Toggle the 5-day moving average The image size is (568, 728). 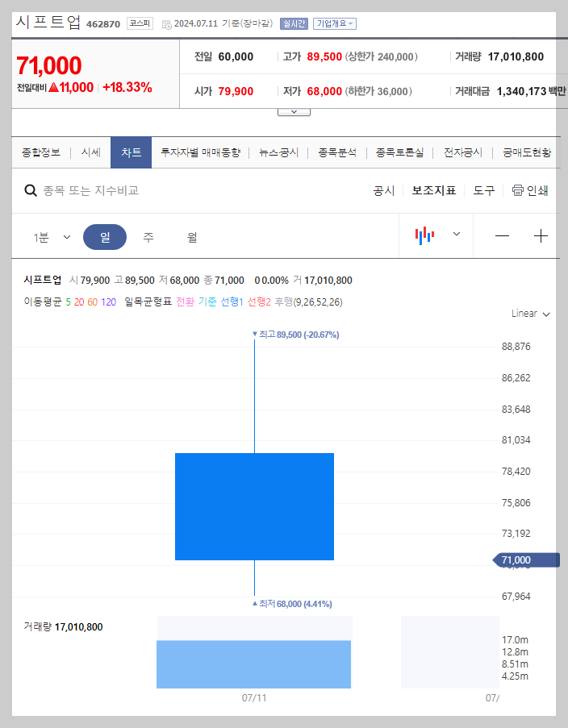tap(69, 302)
